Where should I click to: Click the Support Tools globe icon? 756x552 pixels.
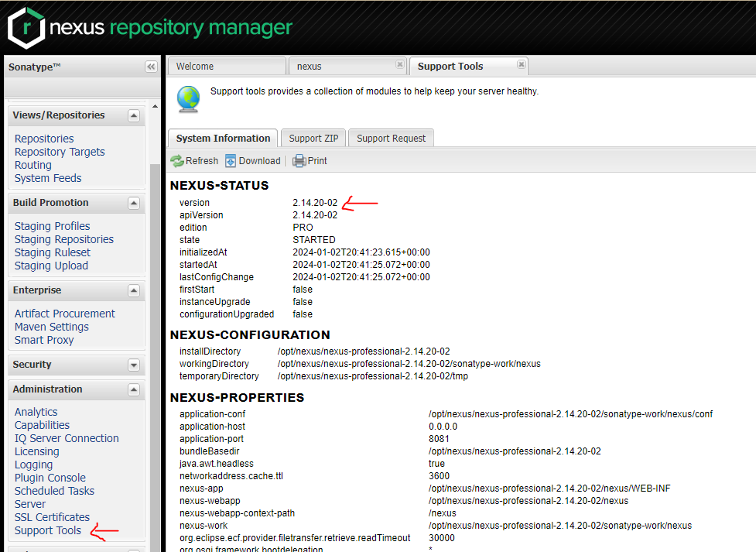tap(188, 99)
